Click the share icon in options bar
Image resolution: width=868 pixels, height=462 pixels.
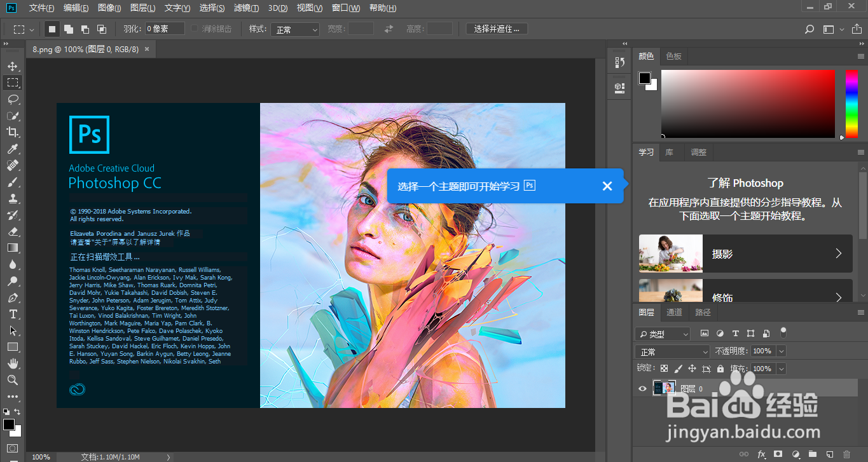[856, 29]
